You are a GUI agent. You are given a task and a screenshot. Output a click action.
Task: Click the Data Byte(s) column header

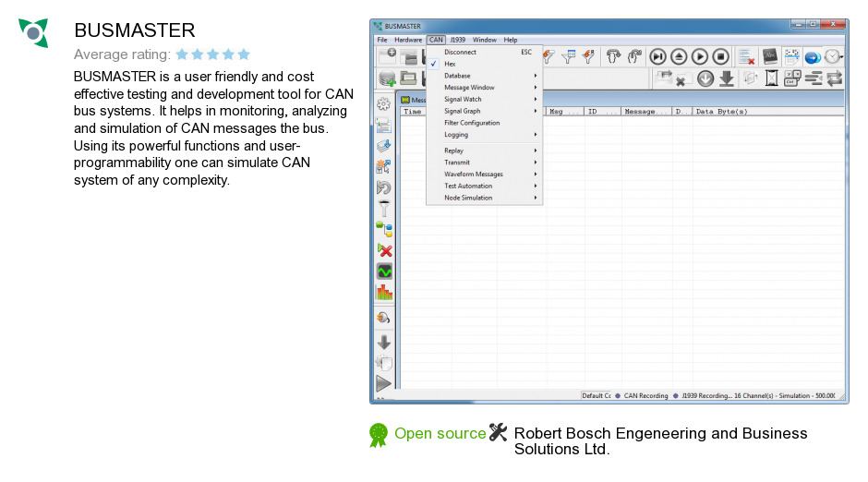pos(767,111)
